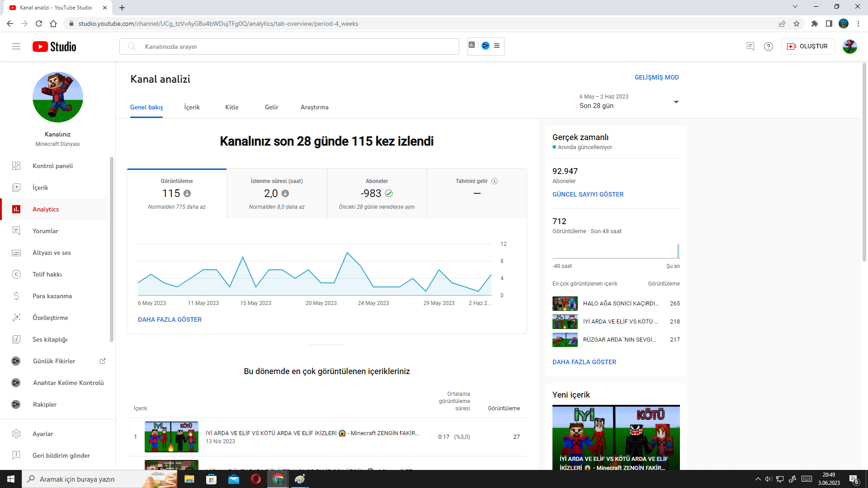Bookmark this page with star icon
Viewport: 868px width, 488px height.
pos(797,23)
